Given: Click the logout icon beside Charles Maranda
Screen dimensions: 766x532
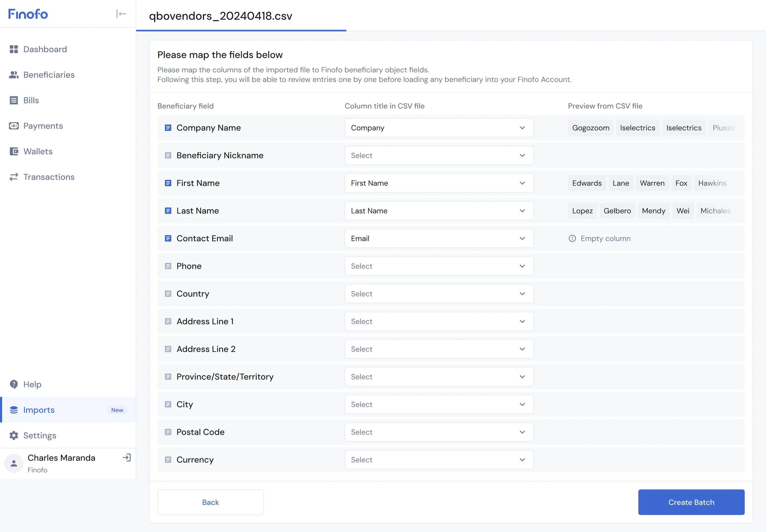Looking at the screenshot, I should point(127,458).
